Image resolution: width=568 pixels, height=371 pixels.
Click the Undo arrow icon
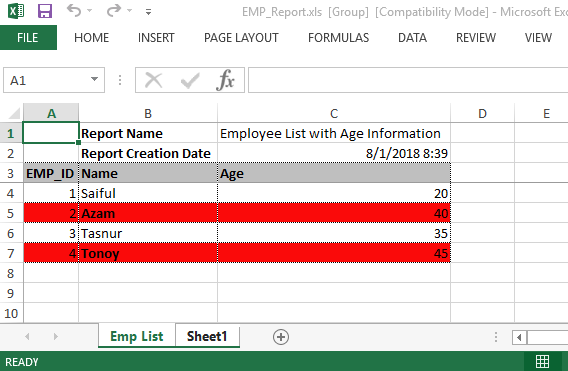tap(74, 11)
